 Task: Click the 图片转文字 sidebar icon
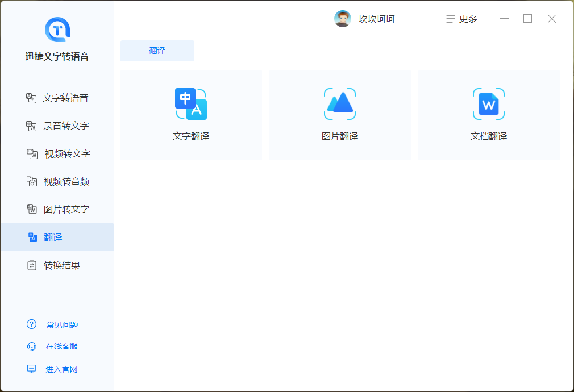pos(32,210)
